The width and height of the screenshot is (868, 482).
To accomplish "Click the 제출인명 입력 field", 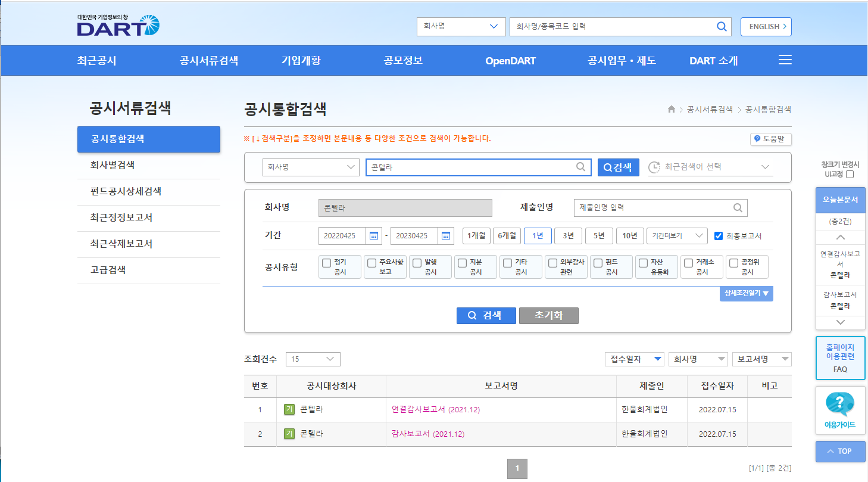I will [661, 208].
